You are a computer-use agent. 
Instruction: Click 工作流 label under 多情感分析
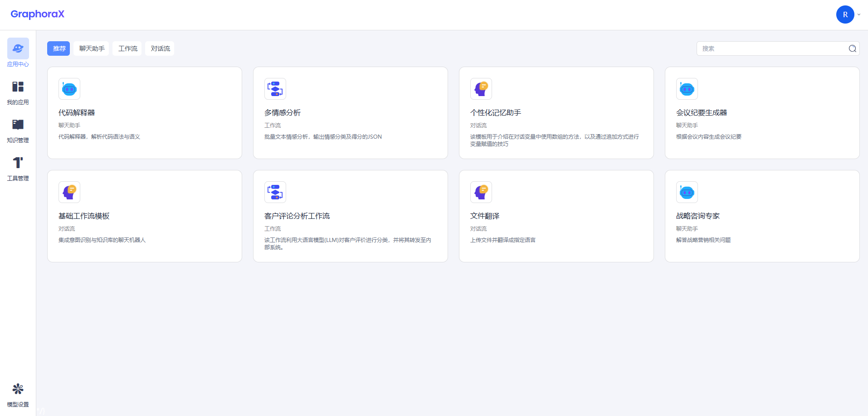[x=273, y=126]
